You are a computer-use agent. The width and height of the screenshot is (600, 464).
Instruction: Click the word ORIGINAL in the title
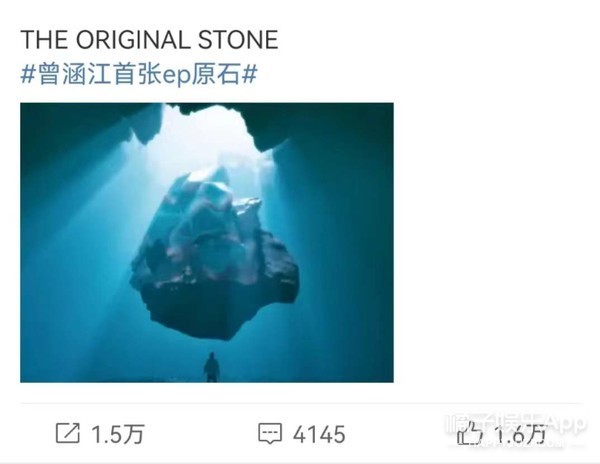pos(134,39)
